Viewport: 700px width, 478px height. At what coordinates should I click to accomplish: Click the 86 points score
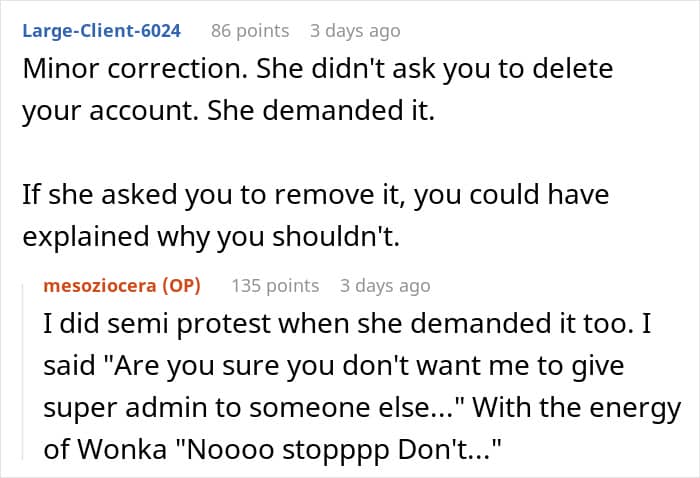coord(249,31)
